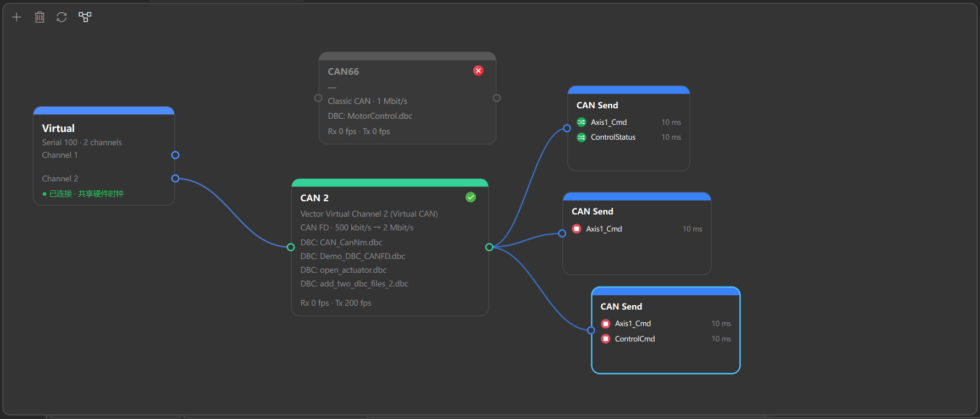The image size is (980, 419).
Task: Click the CAN66 left input port
Action: [x=318, y=98]
